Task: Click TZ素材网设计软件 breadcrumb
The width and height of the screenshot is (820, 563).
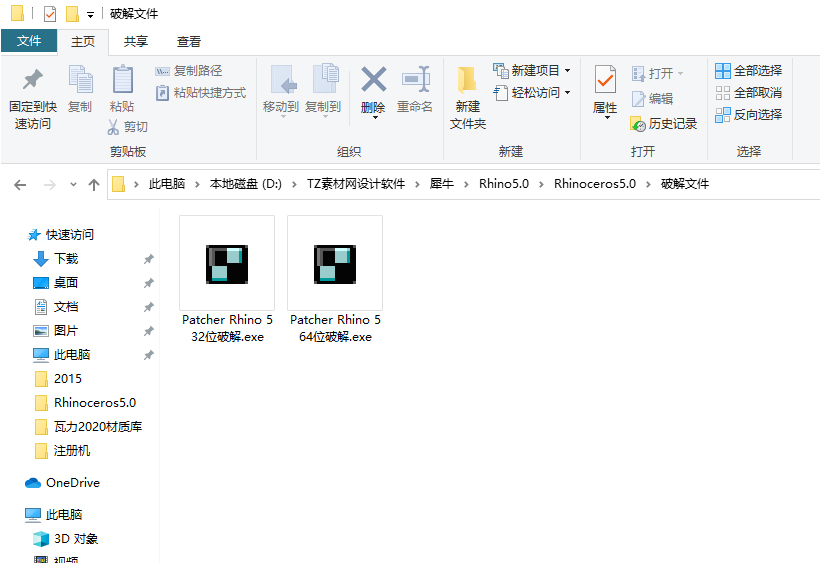Action: pyautogui.click(x=356, y=183)
